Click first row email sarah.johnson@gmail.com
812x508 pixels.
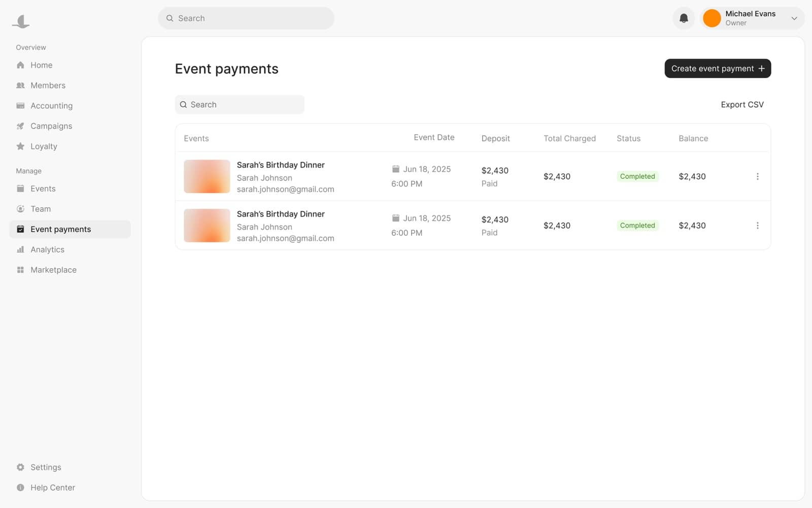click(285, 189)
